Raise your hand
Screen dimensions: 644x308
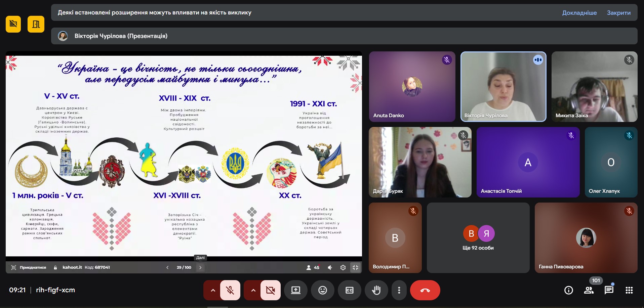376,290
